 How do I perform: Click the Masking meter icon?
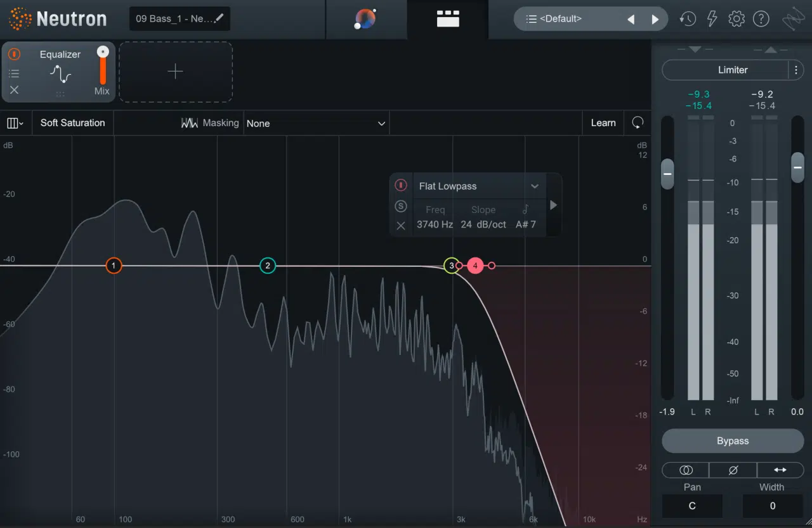click(x=189, y=123)
